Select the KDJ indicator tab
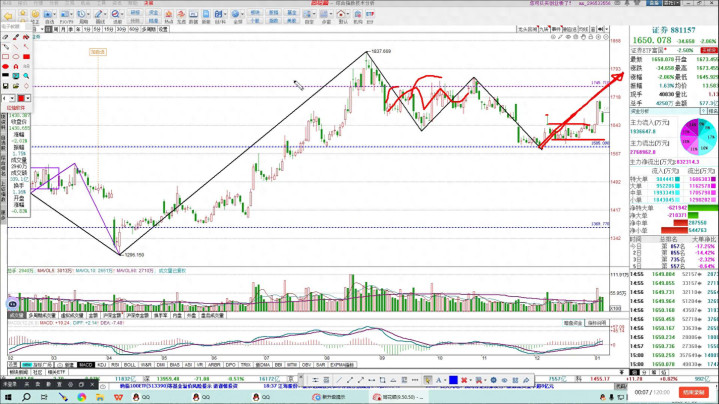The width and height of the screenshot is (719, 404). [x=102, y=364]
